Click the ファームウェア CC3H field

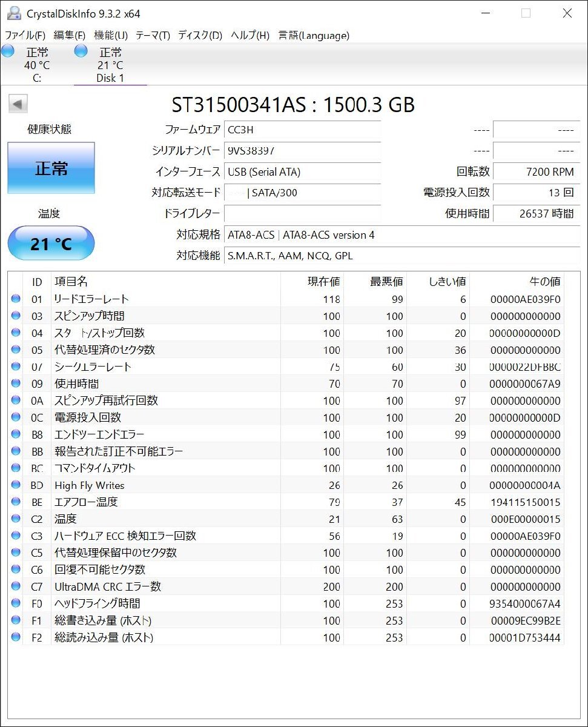[302, 130]
